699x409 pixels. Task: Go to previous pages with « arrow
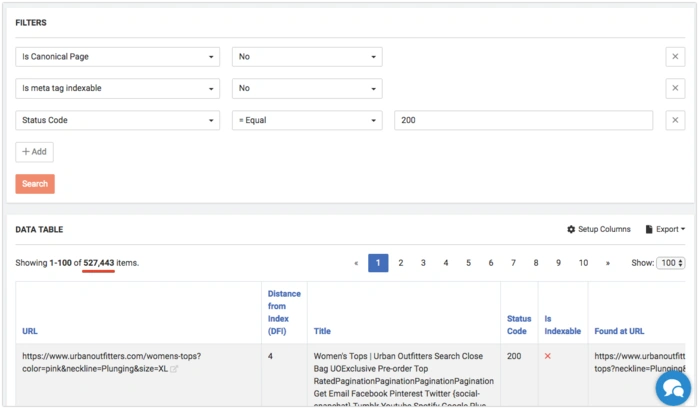click(x=356, y=263)
